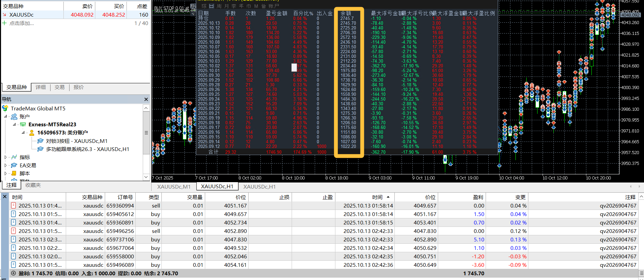
Task: Close the trade history toolbox panel
Action: coord(5,196)
